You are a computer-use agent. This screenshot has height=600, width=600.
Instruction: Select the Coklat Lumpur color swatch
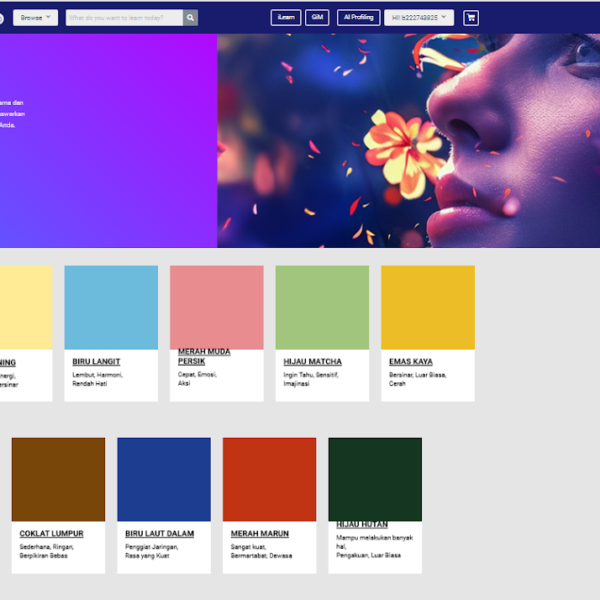58,479
